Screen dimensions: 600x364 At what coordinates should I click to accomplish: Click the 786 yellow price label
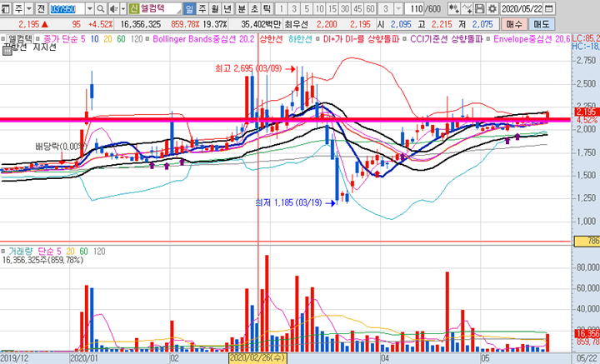[x=587, y=241]
